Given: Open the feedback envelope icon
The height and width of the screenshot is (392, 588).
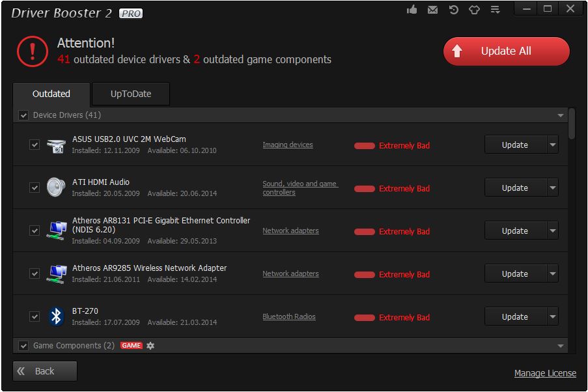Looking at the screenshot, I should (x=432, y=10).
